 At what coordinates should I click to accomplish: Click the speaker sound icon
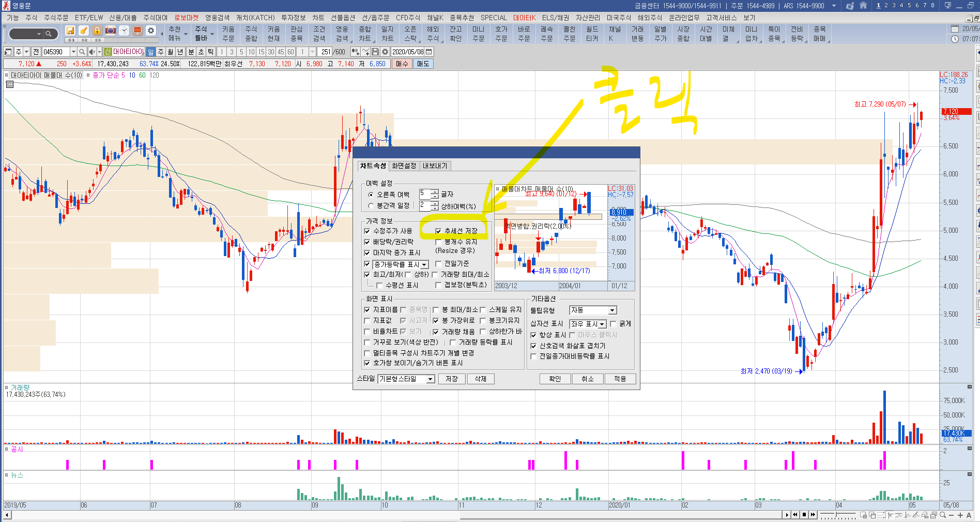click(92, 52)
